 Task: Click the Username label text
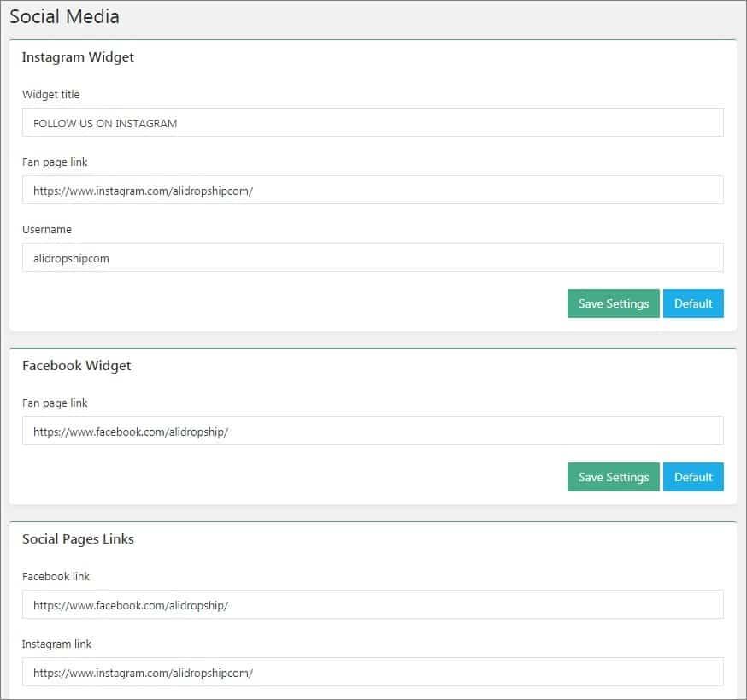pos(47,229)
